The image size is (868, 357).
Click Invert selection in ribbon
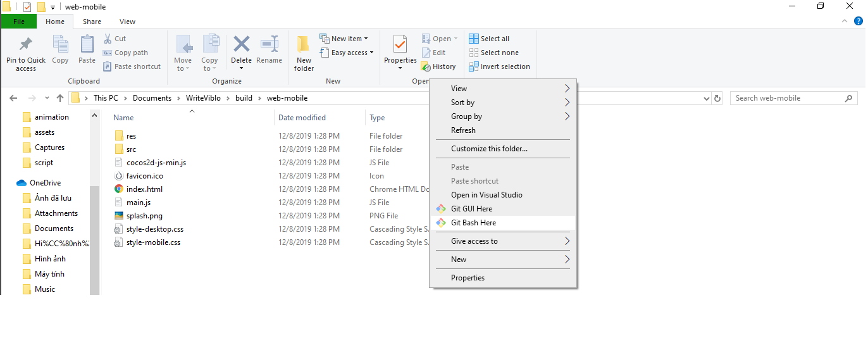[x=499, y=66]
